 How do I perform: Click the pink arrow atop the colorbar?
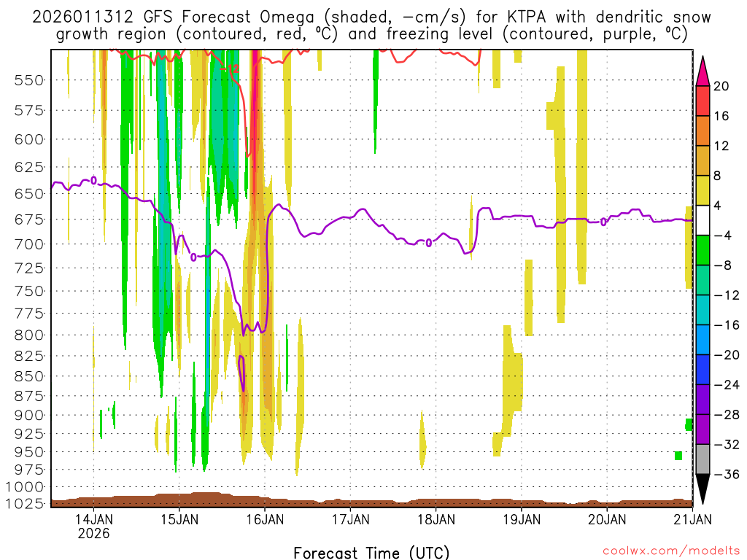(703, 71)
